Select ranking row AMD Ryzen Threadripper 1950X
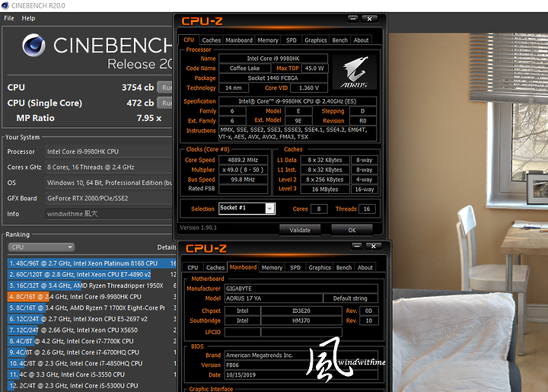The height and width of the screenshot is (392, 548). pos(91,285)
